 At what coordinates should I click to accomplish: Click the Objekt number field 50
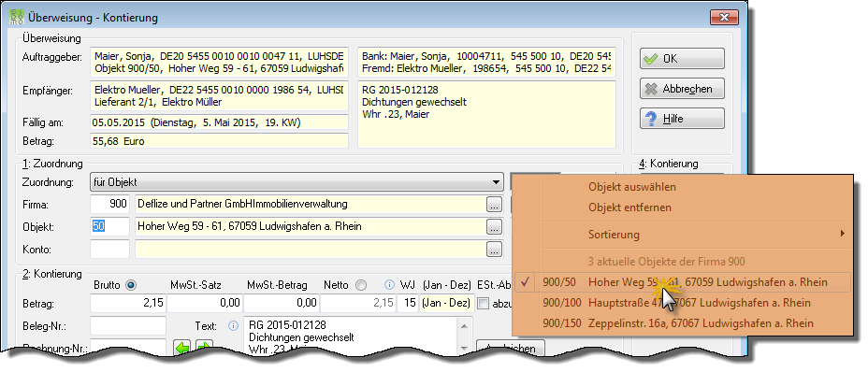[109, 226]
